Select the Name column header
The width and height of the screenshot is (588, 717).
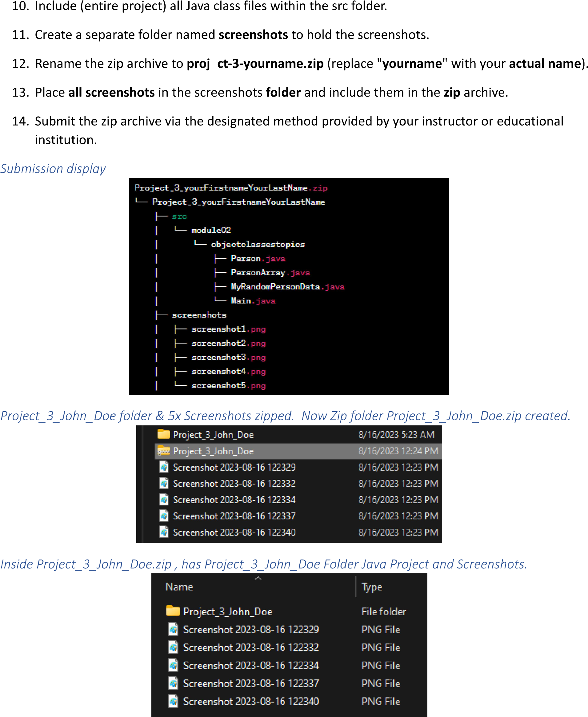coord(179,587)
